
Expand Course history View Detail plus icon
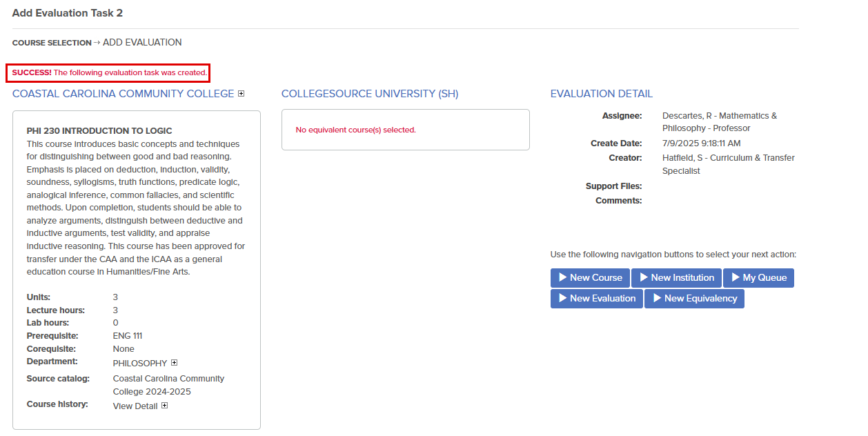coord(165,406)
